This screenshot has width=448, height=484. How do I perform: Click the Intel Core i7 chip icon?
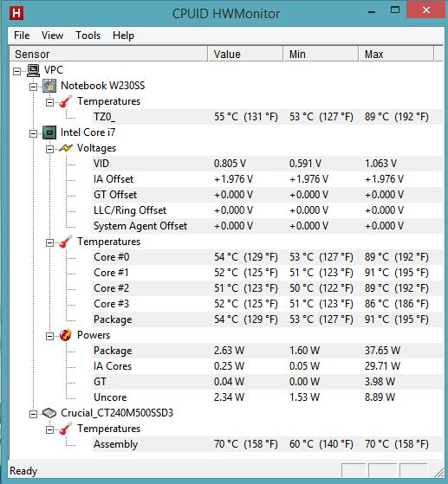[x=49, y=132]
